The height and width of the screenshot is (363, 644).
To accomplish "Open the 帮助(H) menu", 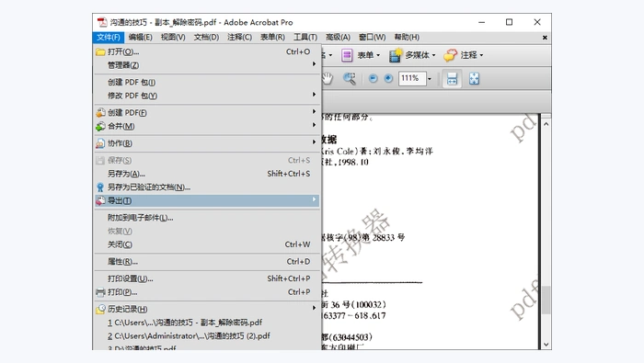I will click(407, 38).
